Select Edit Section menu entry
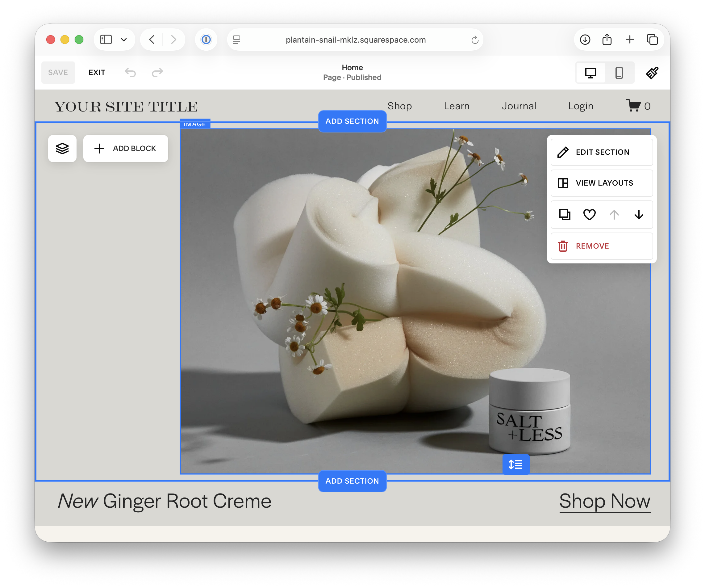 tap(602, 152)
